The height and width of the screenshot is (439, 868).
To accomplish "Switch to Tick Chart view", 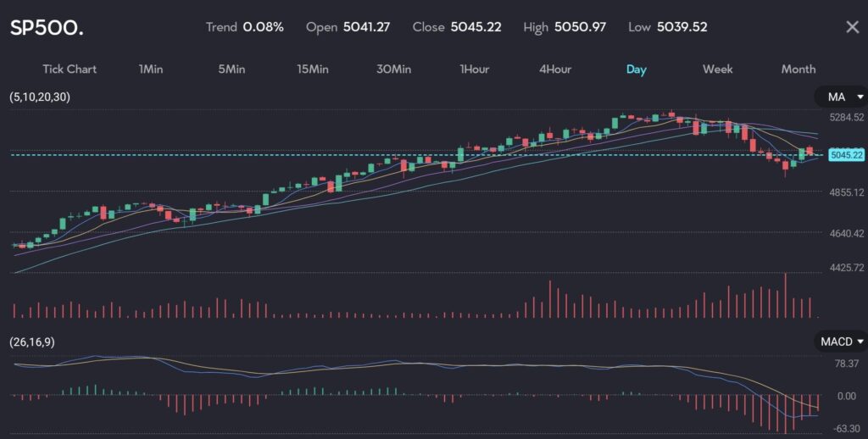I will pos(70,69).
